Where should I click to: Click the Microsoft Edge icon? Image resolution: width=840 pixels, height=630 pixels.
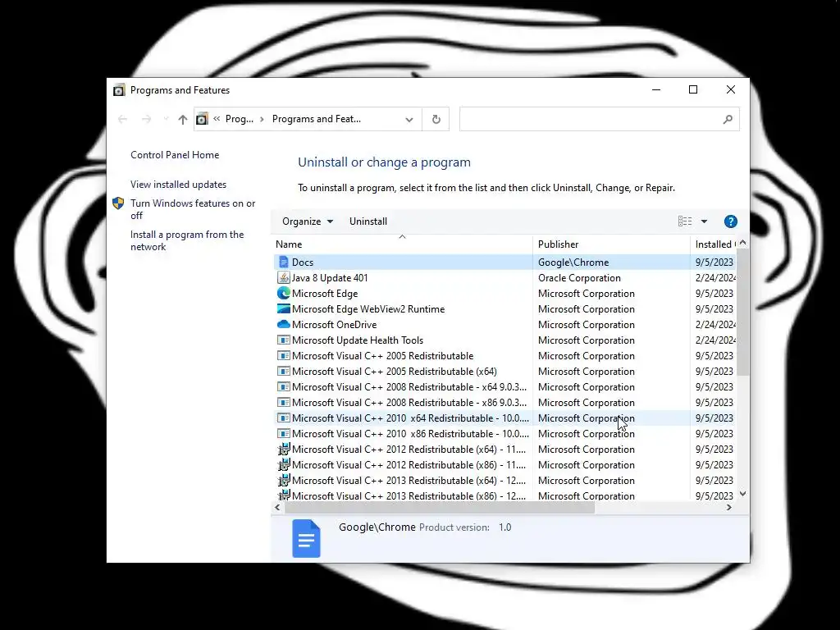(x=283, y=293)
